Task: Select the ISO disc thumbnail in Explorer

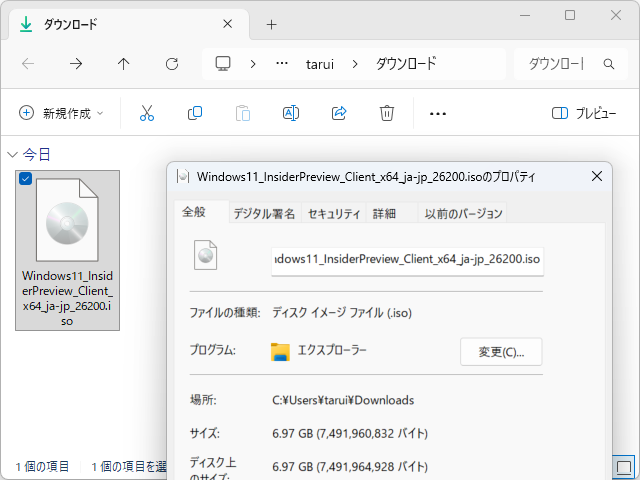Action: [67, 220]
